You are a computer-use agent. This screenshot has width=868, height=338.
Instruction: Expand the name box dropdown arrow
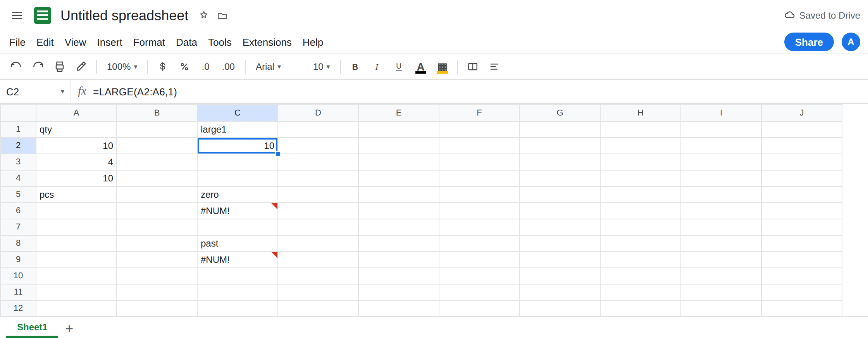tap(62, 92)
